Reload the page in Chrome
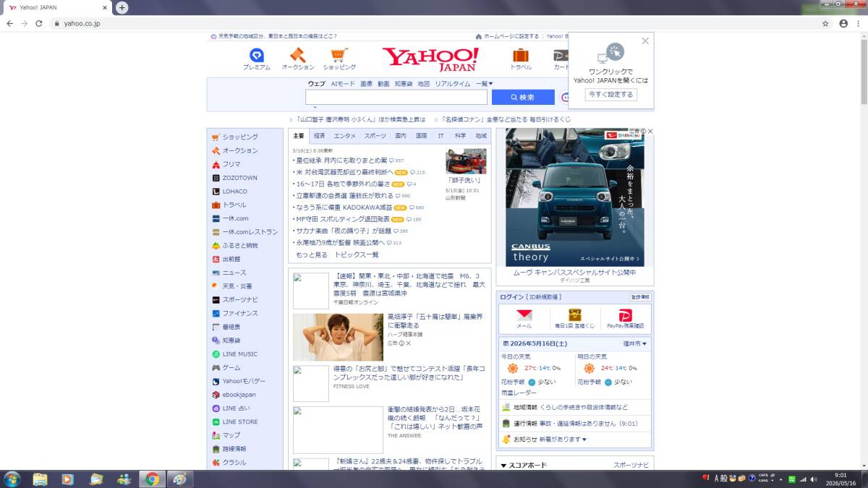868x488 pixels. pos(39,23)
